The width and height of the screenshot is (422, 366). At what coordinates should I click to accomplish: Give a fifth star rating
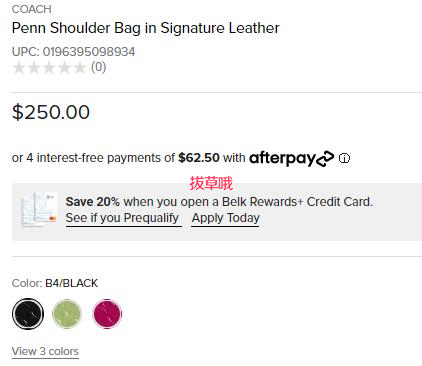click(x=80, y=68)
